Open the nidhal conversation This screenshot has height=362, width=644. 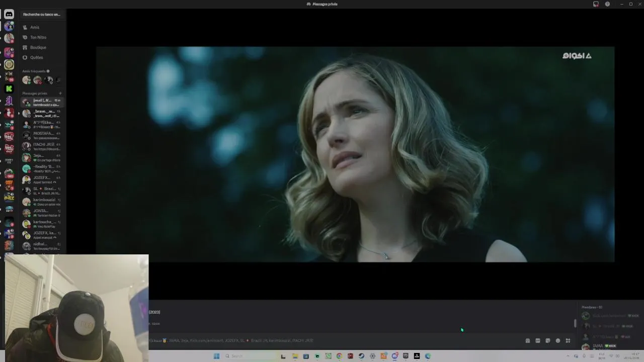pyautogui.click(x=41, y=246)
